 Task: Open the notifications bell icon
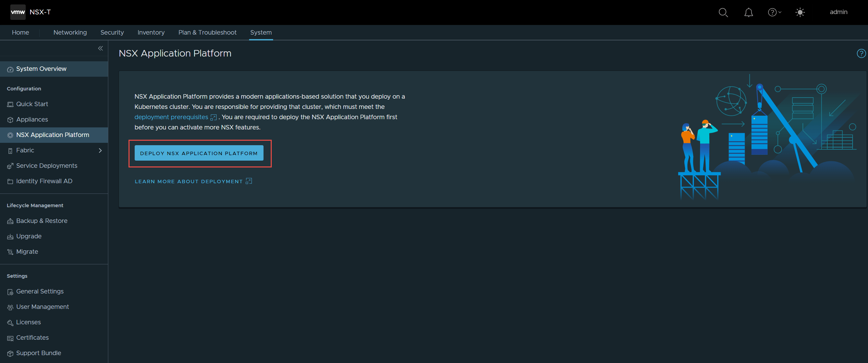coord(748,12)
